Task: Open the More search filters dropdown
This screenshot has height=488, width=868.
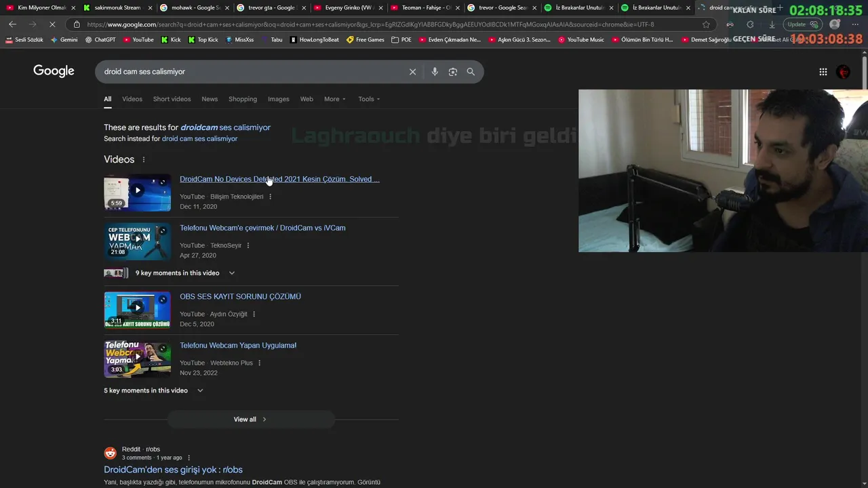Action: point(334,99)
